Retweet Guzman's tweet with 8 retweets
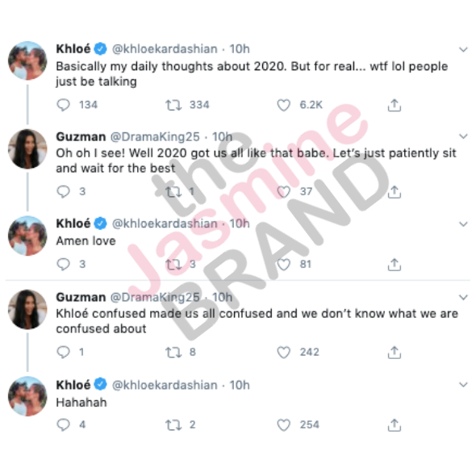This screenshot has height=476, width=476. pyautogui.click(x=173, y=352)
